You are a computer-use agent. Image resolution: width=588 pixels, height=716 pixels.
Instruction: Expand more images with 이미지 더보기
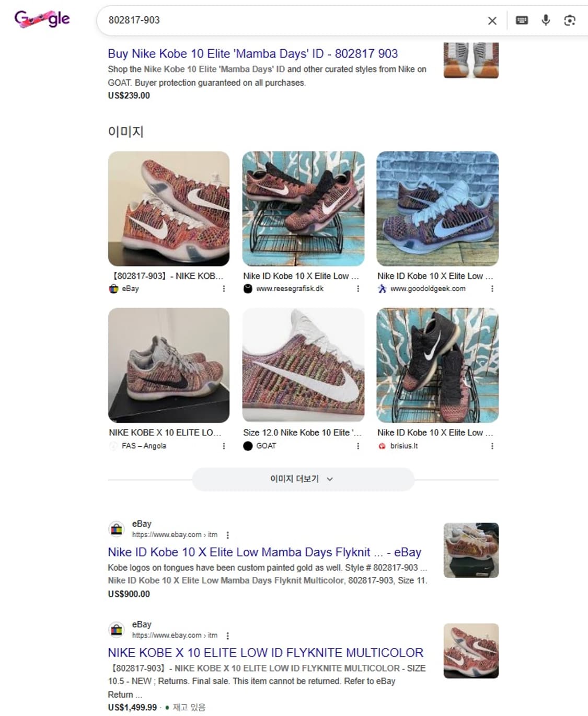(303, 479)
